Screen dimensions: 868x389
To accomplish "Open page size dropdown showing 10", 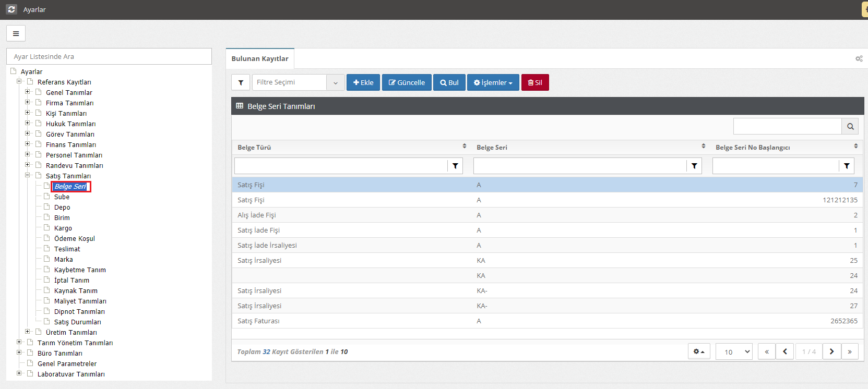I will tap(734, 351).
